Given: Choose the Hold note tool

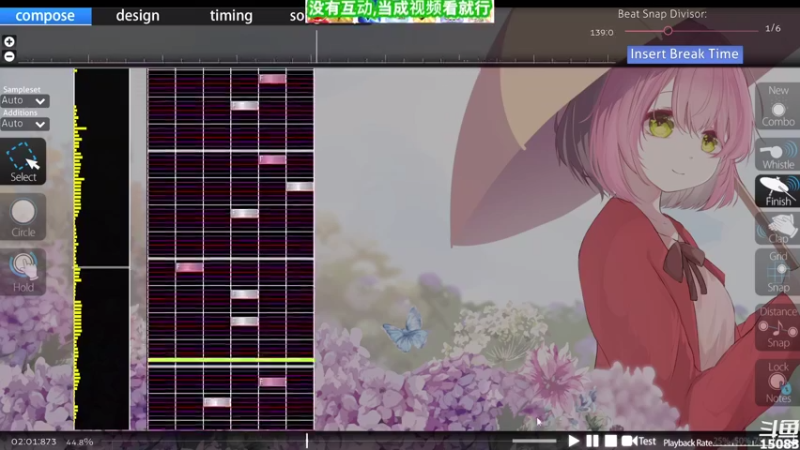Looking at the screenshot, I should pos(23,272).
